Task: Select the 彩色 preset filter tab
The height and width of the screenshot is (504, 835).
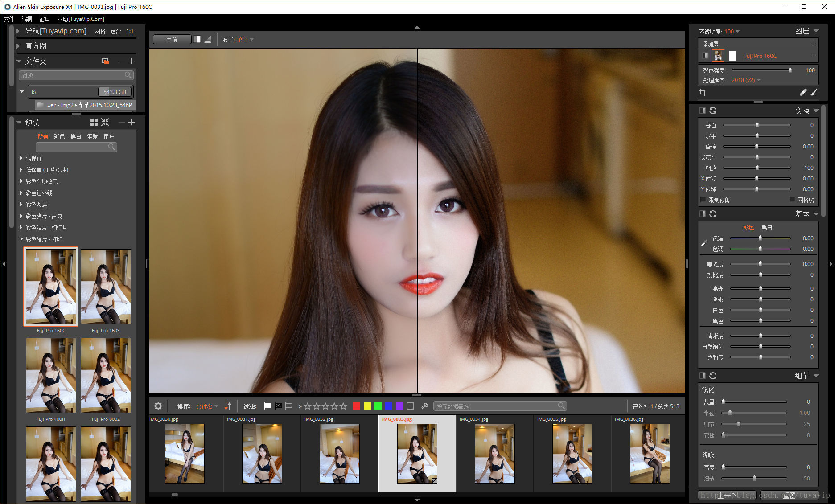Action: [59, 136]
